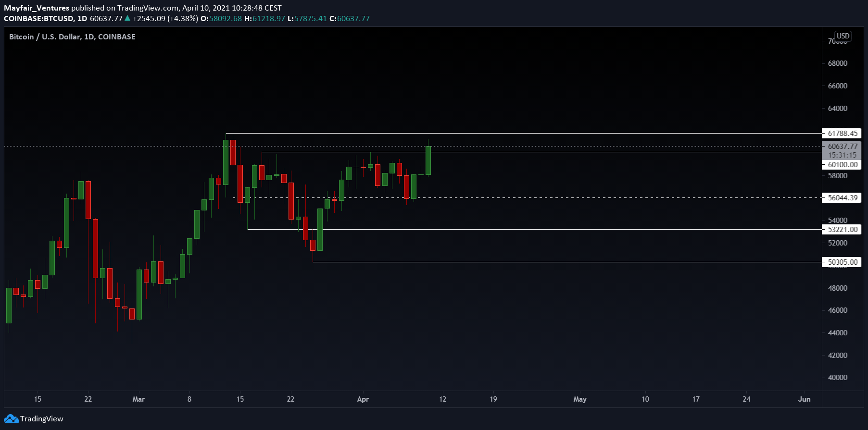Click the open value O:58092.68

[x=221, y=19]
